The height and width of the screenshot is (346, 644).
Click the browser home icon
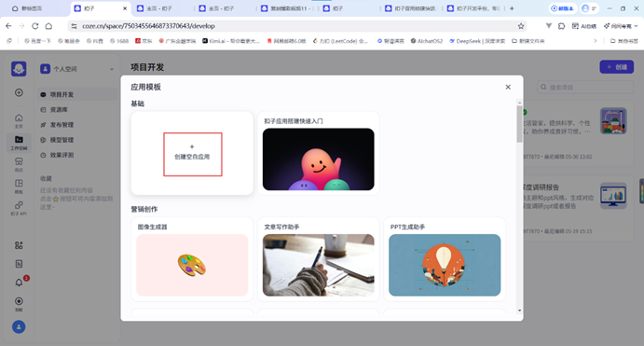(x=48, y=26)
